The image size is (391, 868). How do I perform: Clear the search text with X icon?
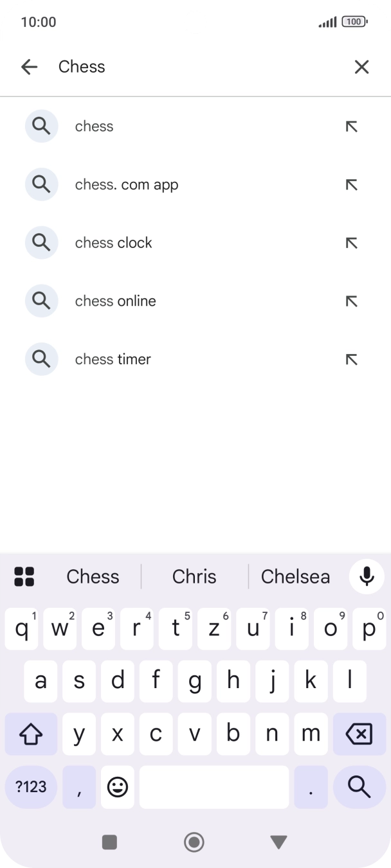point(361,67)
